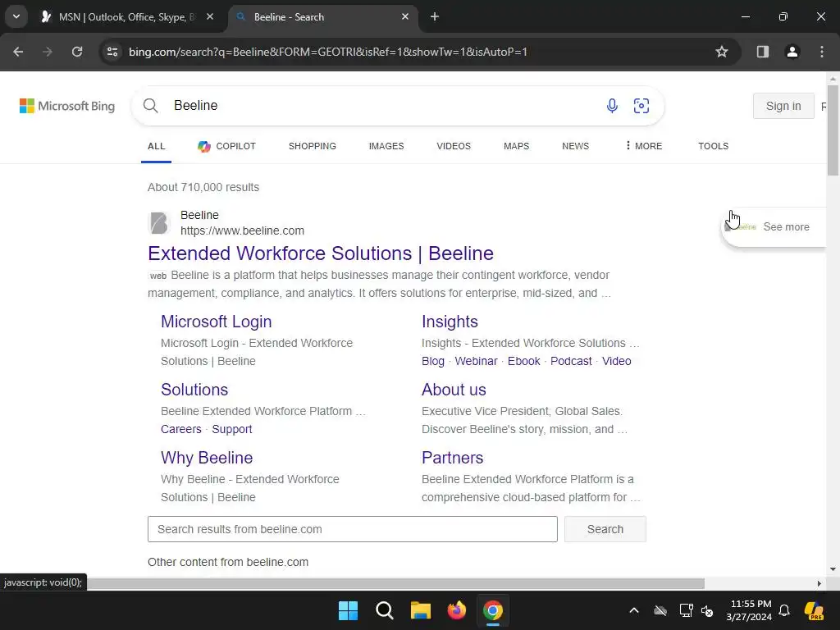Click the horizontal scrollbar right arrow
Screen dimensions: 840x630
[x=819, y=583]
